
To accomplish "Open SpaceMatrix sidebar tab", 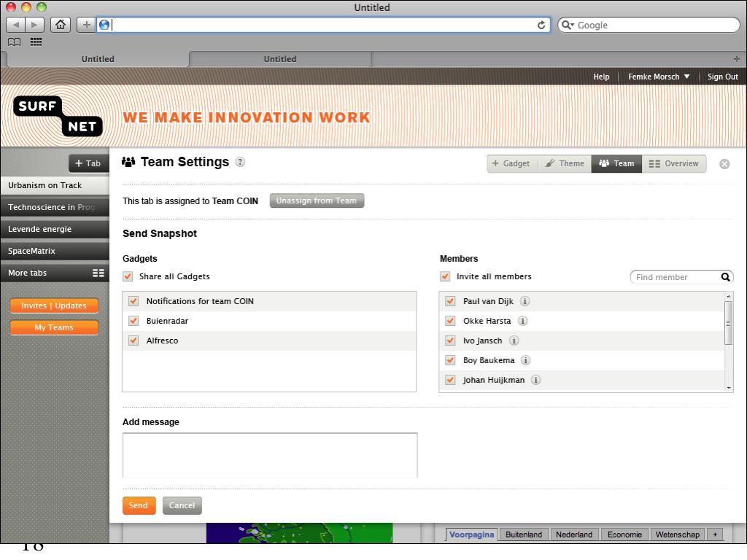I will point(55,251).
